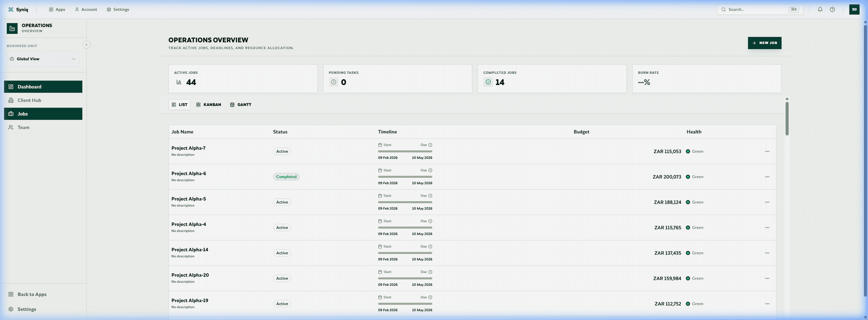Click the New Job button
This screenshot has height=320, width=868.
pos(764,43)
